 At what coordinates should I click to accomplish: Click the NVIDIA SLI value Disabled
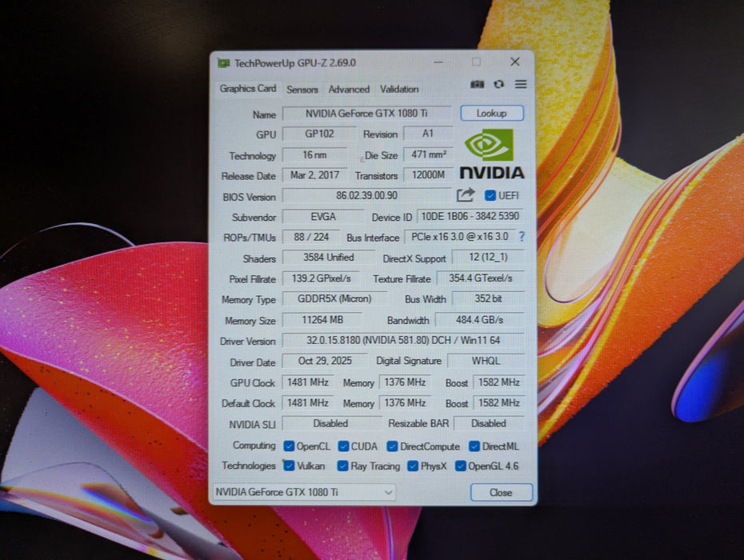[330, 423]
